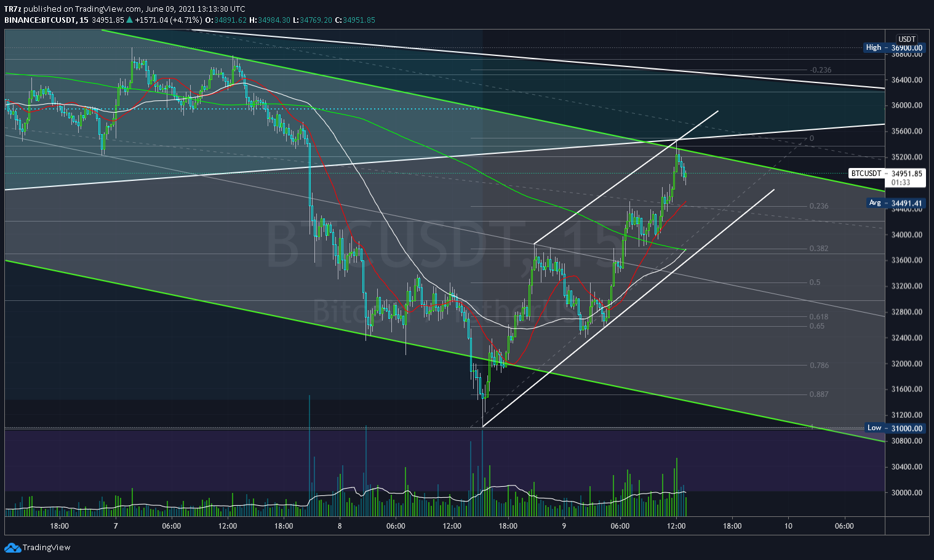Click the 32000.00 price axis label
Screen dimensions: 934x560
[x=906, y=364]
